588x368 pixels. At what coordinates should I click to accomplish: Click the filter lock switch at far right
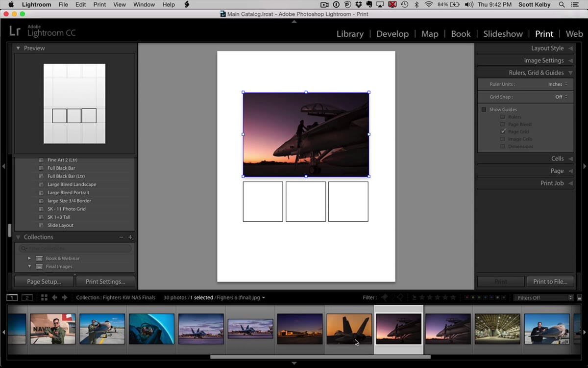coord(580,298)
